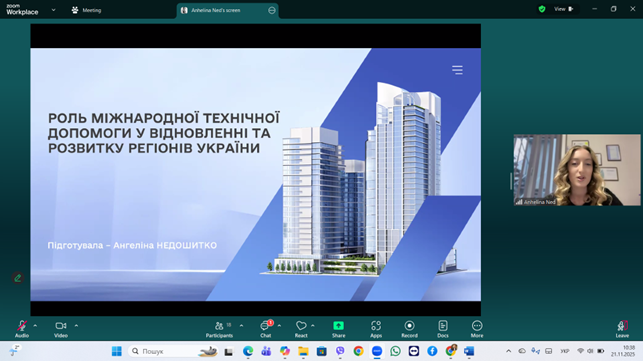Open File Explorer from the taskbar

(x=303, y=351)
